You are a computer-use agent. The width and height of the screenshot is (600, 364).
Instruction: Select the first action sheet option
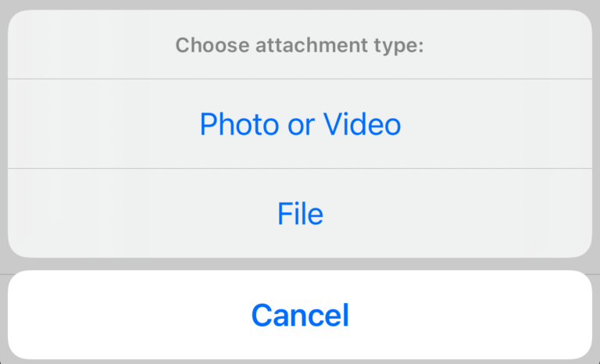pyautogui.click(x=300, y=124)
